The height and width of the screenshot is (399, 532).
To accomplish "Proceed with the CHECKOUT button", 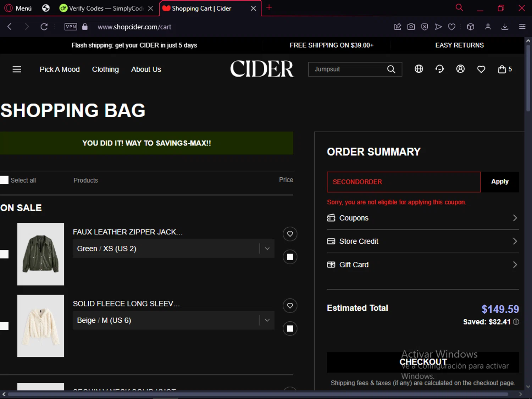I will point(423,362).
